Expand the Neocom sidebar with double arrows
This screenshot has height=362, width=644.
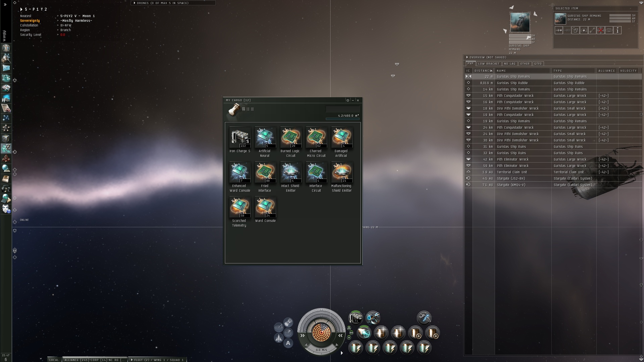pyautogui.click(x=5, y=4)
